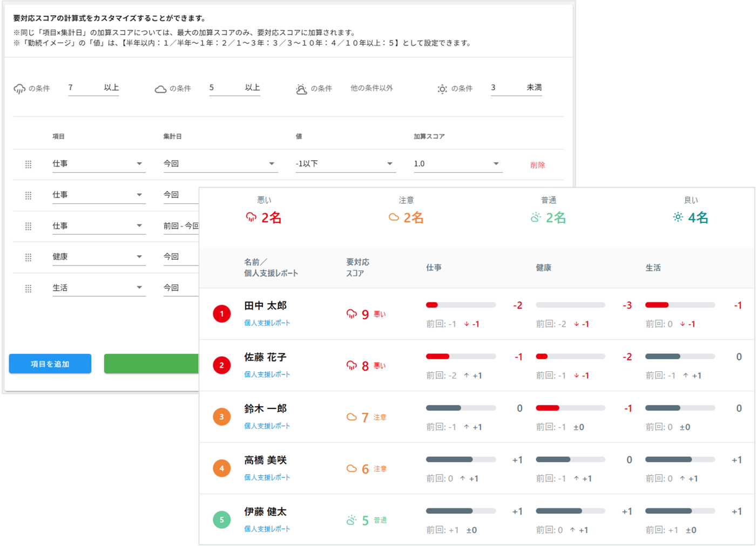Click the 項目を追加 button

tap(50, 364)
